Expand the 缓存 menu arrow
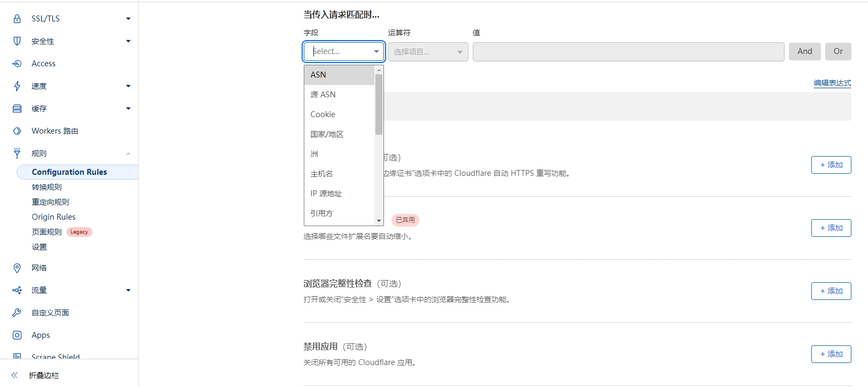This screenshot has width=868, height=387. (x=128, y=109)
